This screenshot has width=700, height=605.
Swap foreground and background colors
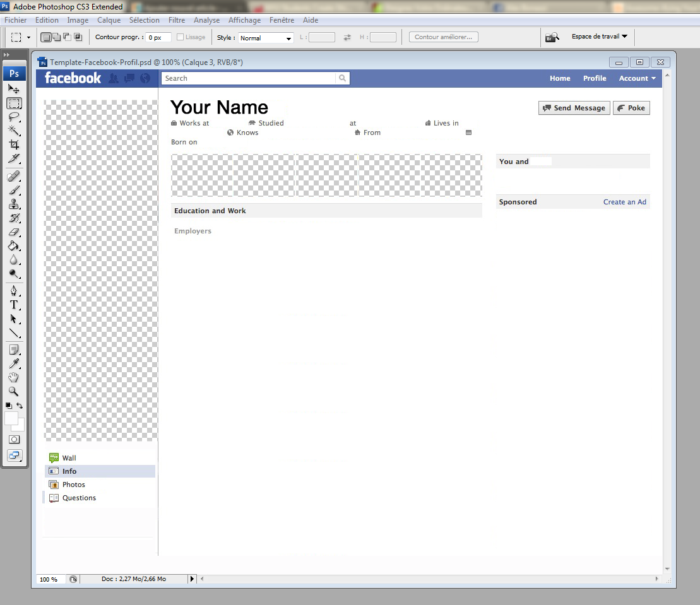pyautogui.click(x=20, y=406)
